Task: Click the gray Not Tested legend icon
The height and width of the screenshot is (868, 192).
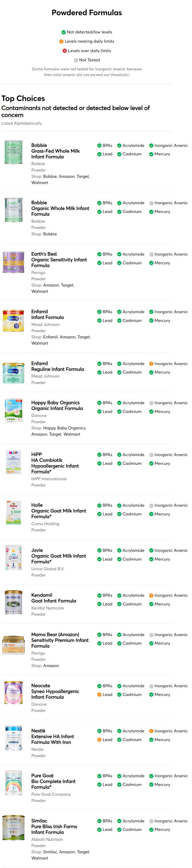Action: [76, 60]
